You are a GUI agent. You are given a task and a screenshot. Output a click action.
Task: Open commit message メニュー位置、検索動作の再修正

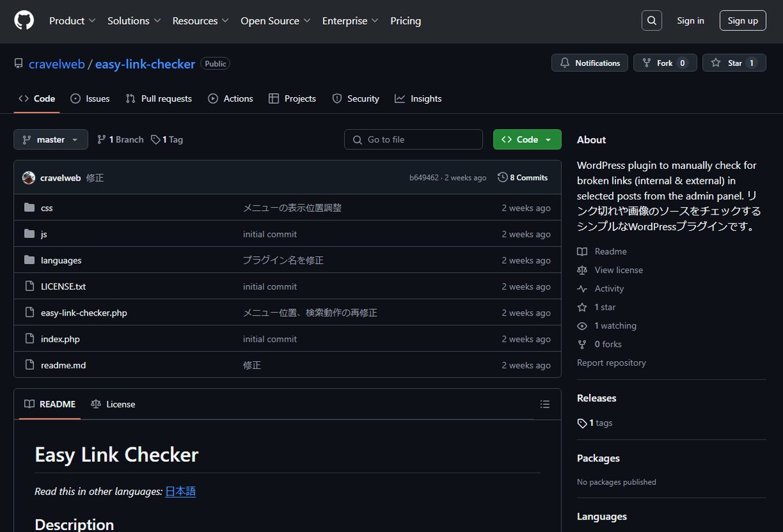(x=310, y=312)
